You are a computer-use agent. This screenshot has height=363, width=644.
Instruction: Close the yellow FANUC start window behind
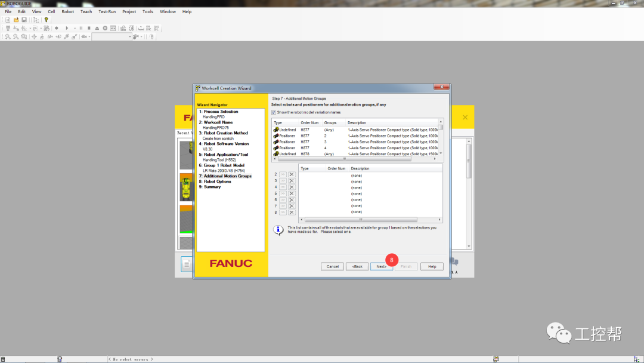pyautogui.click(x=465, y=117)
